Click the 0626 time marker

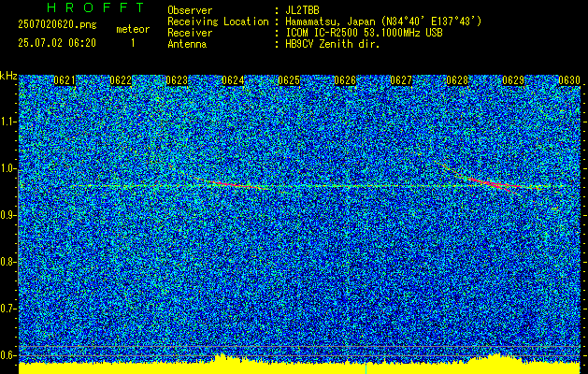[345, 80]
